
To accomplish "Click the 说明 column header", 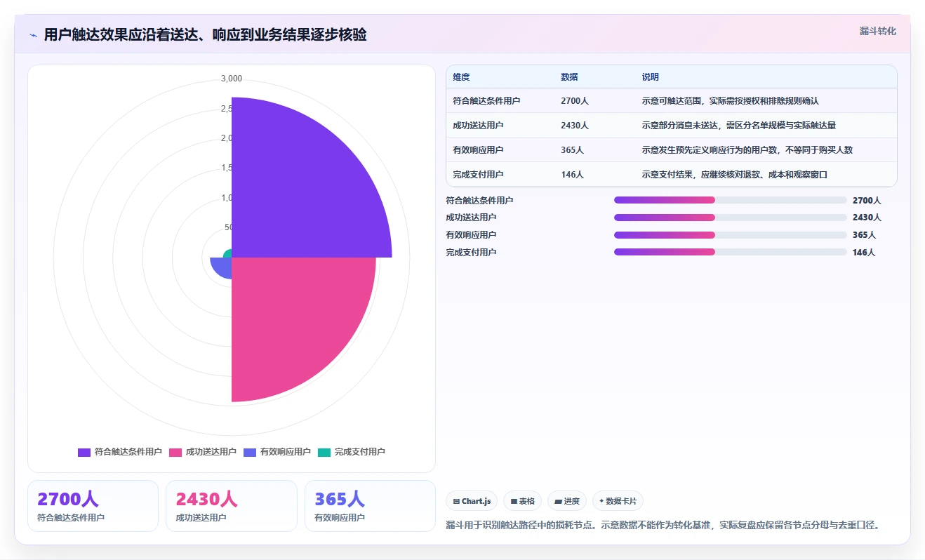I will pos(650,77).
